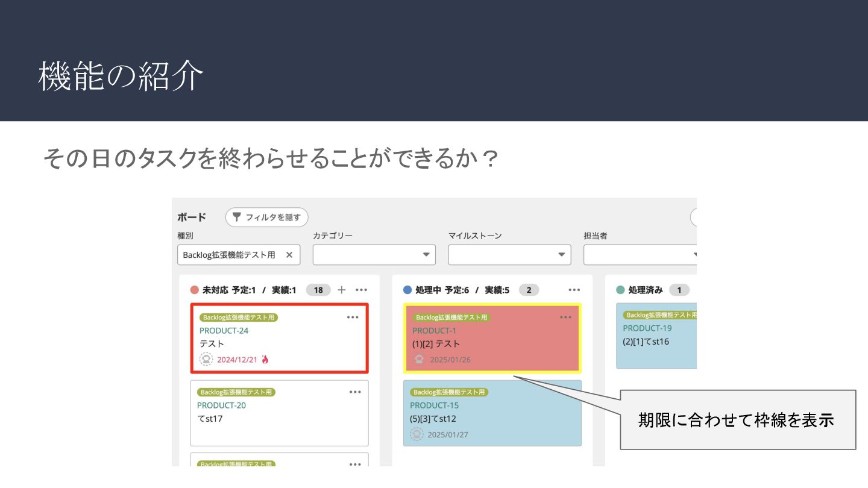Open the カテゴリー dropdown
Image resolution: width=868 pixels, height=488 pixels.
[374, 255]
